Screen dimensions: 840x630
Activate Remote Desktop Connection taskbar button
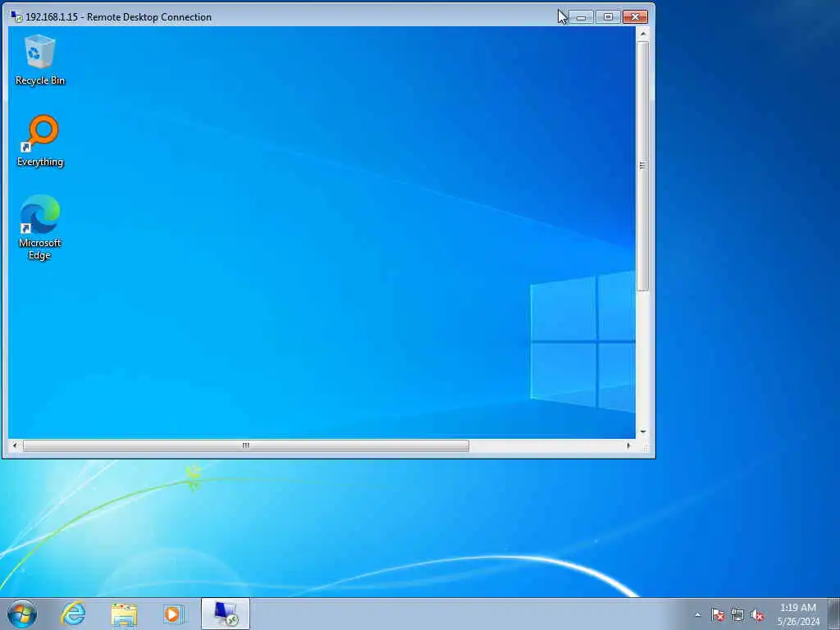point(226,614)
